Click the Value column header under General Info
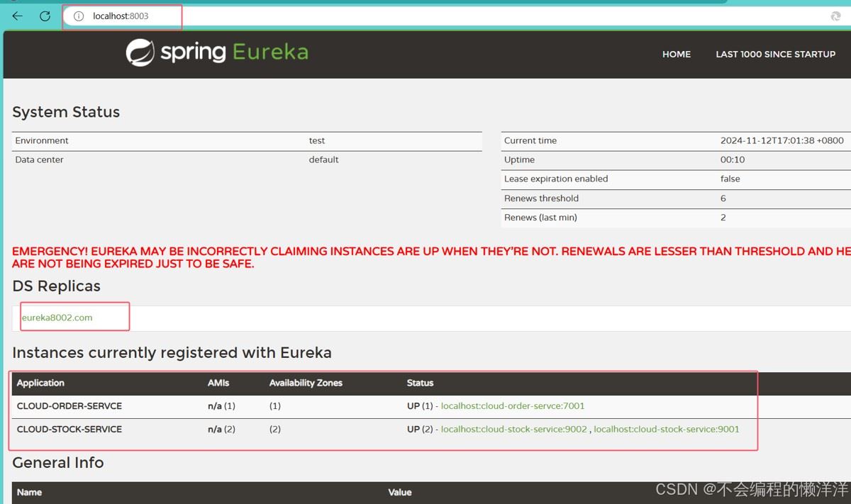Viewport: 851px width, 504px height. tap(400, 492)
